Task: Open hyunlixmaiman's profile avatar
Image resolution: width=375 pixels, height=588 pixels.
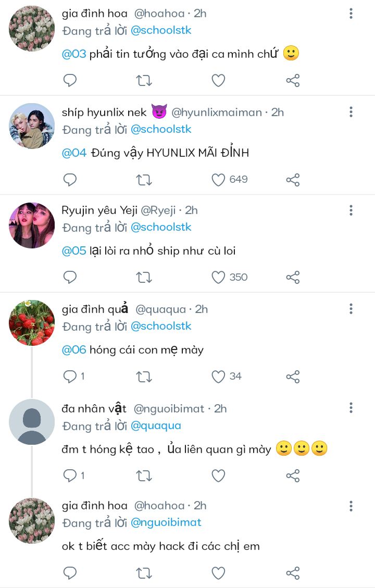Action: click(32, 126)
